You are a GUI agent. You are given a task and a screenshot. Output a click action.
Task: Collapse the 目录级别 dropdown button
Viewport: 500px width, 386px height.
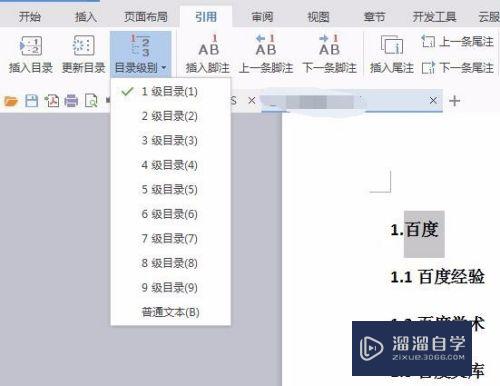[140, 54]
